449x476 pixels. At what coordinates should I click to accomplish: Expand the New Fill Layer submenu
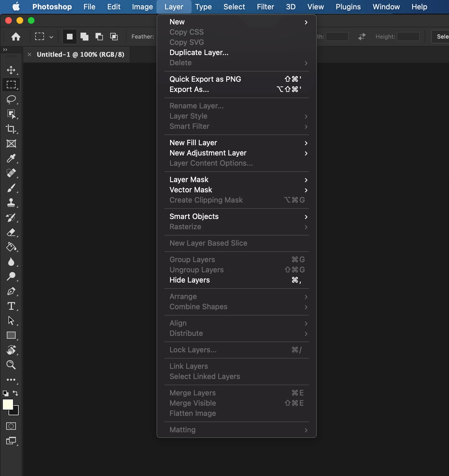tap(236, 143)
